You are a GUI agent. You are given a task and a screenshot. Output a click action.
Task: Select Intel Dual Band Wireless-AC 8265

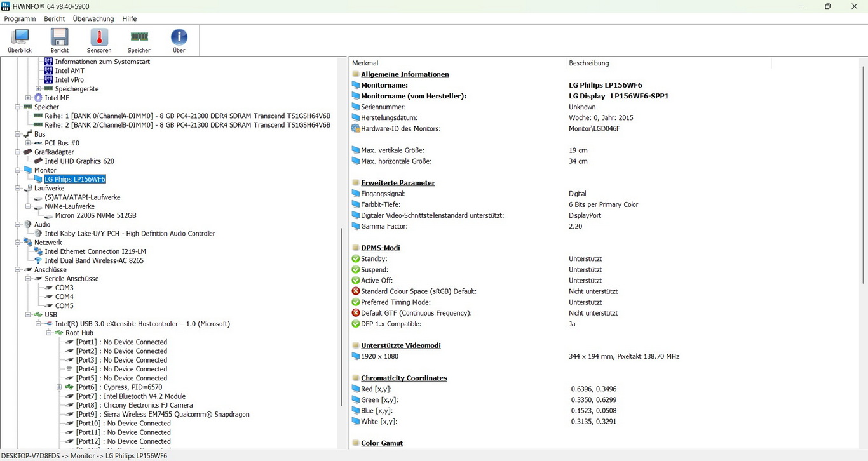click(94, 261)
